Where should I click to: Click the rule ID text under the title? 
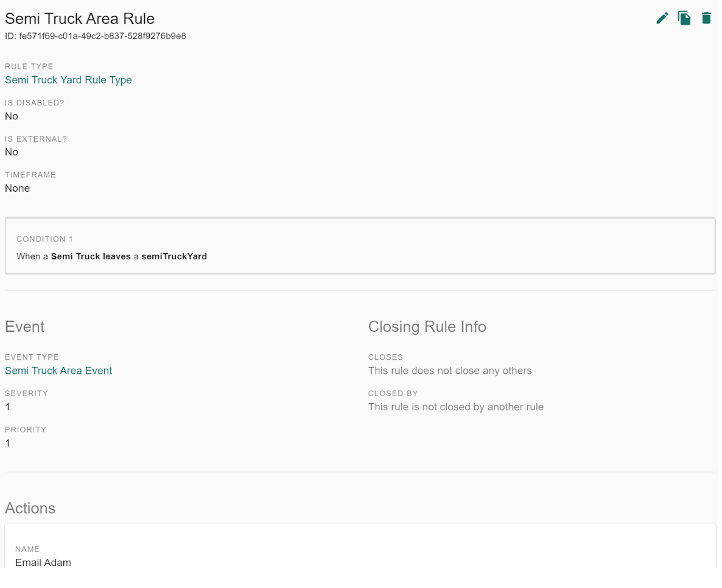coord(96,36)
